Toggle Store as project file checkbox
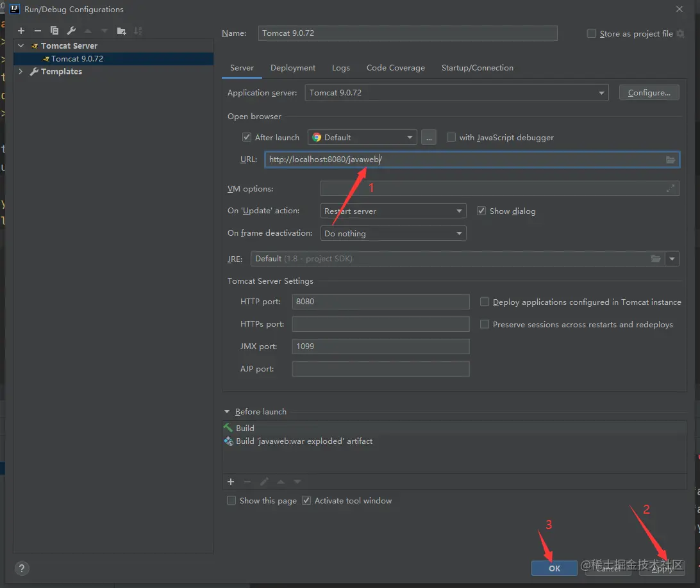This screenshot has width=700, height=588. (592, 33)
